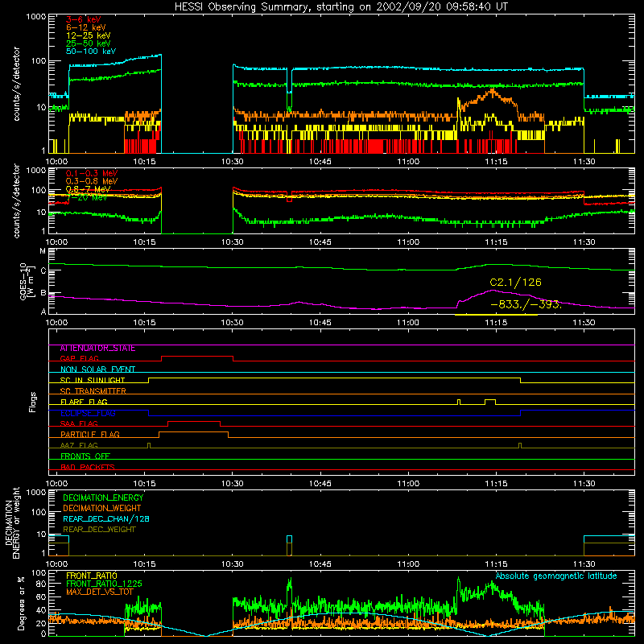644x644 pixels.
Task: Click the REAR_DEC_CHAN/128 legend entry
Action: [x=106, y=518]
